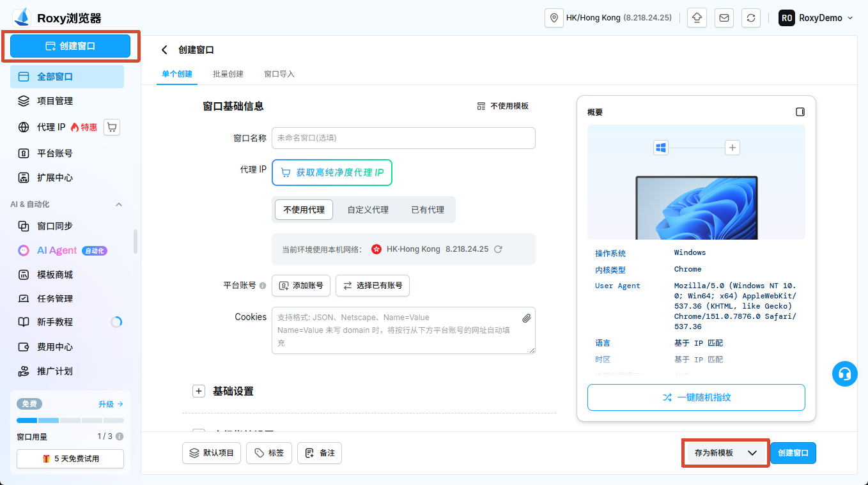Refresh the HK·Hong Kong network IP
This screenshot has height=485, width=868.
click(499, 249)
